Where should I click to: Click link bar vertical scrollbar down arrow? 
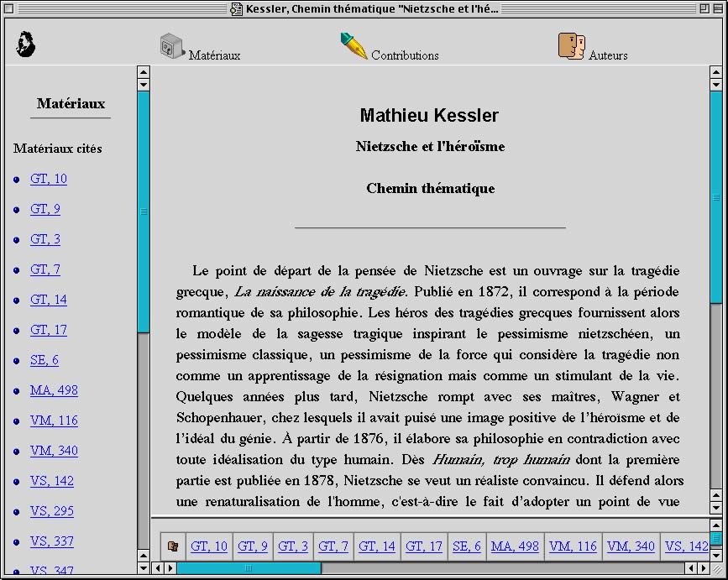tap(716, 556)
